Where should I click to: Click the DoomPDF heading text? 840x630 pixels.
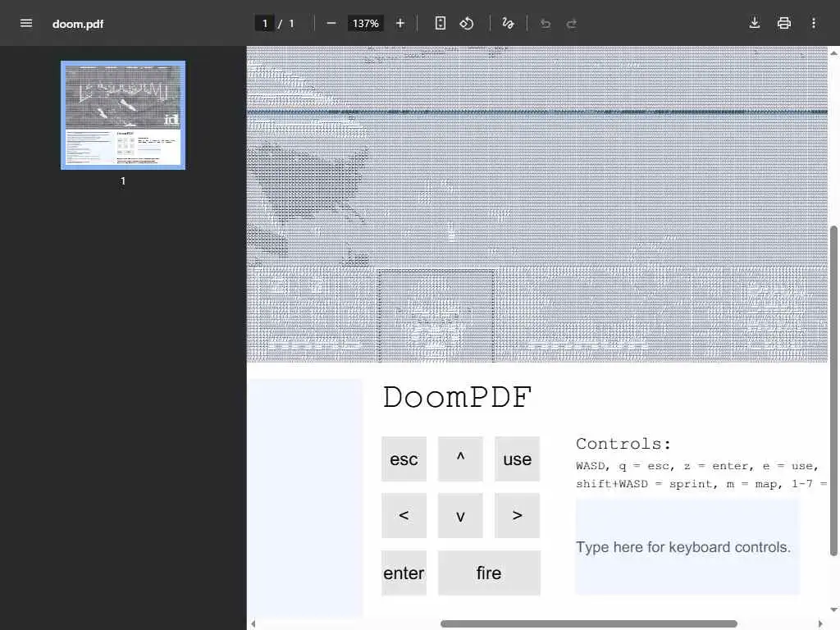click(457, 397)
